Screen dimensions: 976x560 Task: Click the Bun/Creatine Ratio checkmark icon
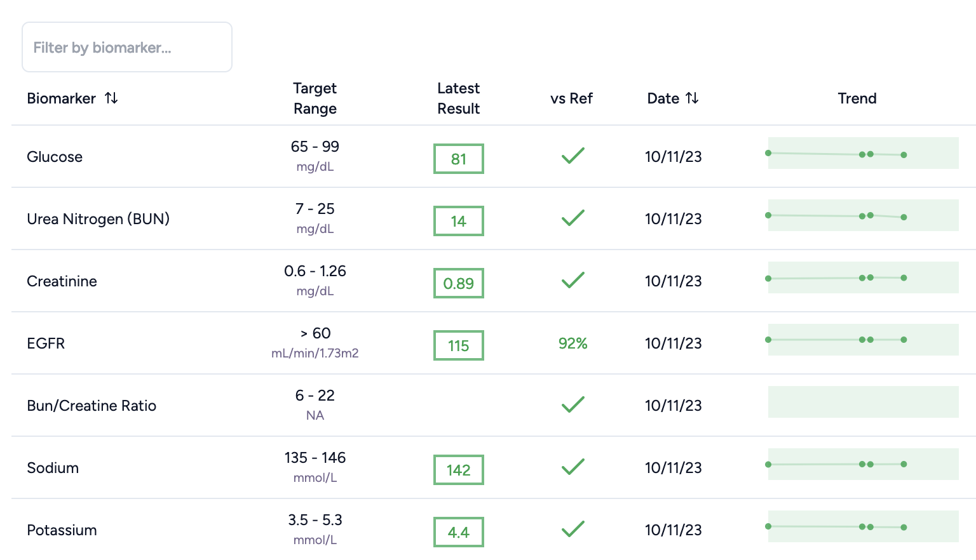click(x=573, y=404)
